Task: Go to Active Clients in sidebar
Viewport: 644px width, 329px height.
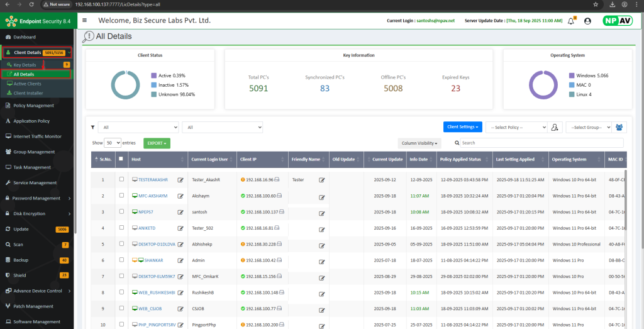Action: tap(28, 83)
